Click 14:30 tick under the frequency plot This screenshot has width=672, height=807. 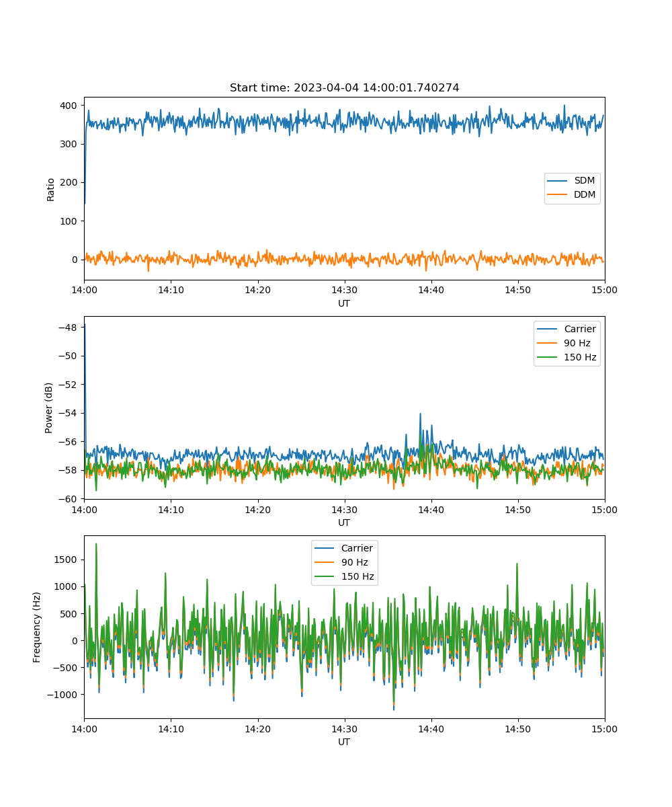(344, 728)
